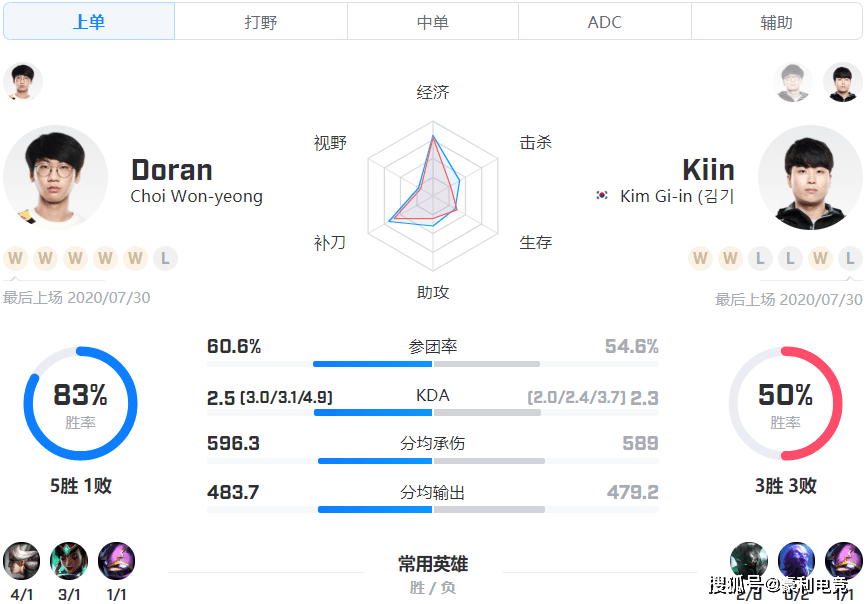Click the Kiin player name link
Viewport: 867px width, 604px height.
point(708,169)
